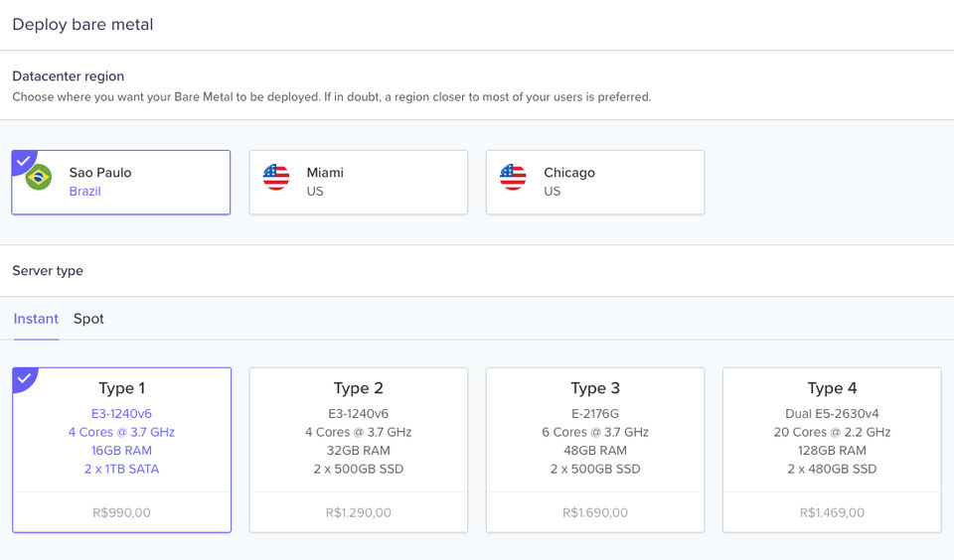Image resolution: width=954 pixels, height=560 pixels.
Task: Click the Dual E5-2630v4 processor label
Action: point(832,413)
